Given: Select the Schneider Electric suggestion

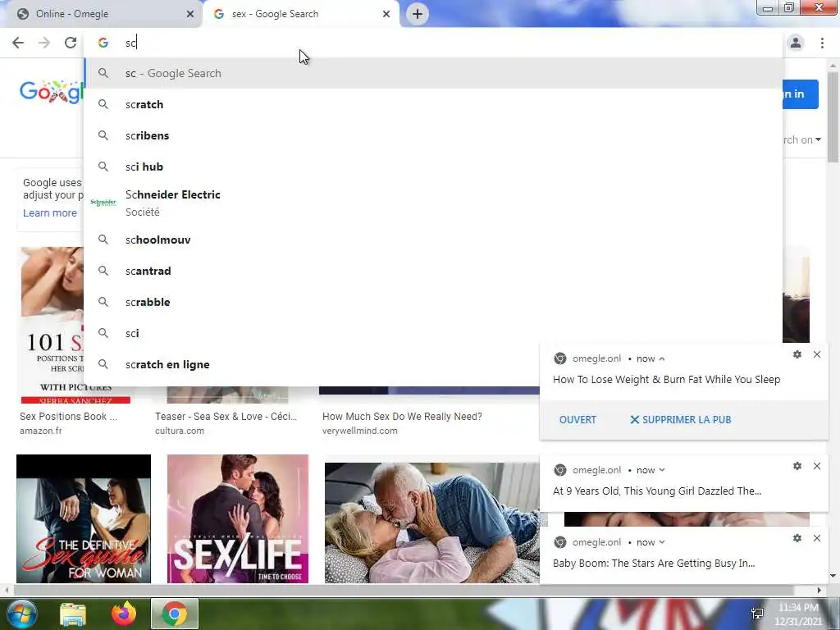Looking at the screenshot, I should point(434,203).
